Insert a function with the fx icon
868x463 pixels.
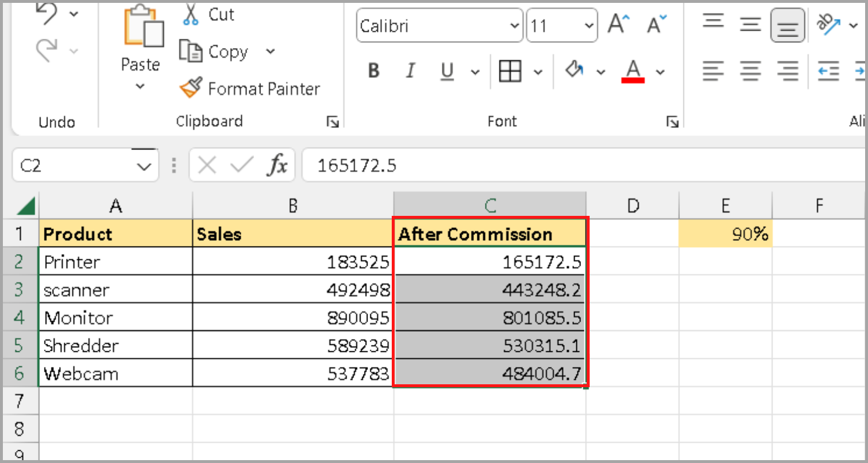tap(278, 165)
